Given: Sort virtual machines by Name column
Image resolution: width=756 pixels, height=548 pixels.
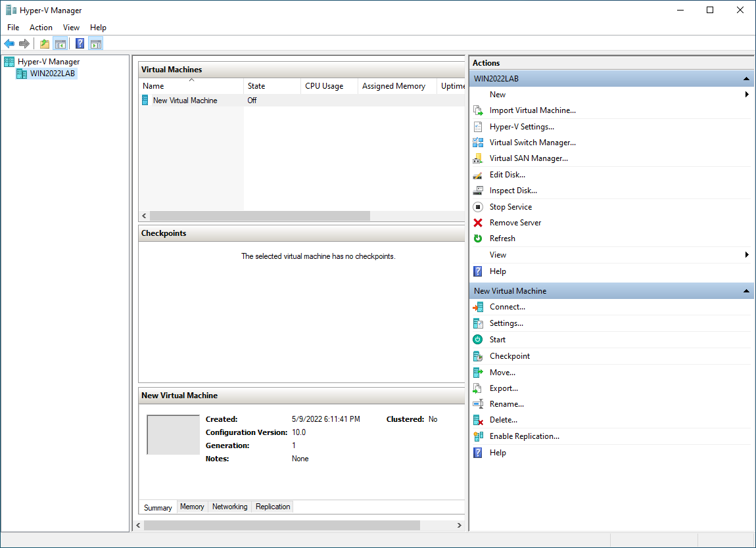Looking at the screenshot, I should [x=191, y=86].
